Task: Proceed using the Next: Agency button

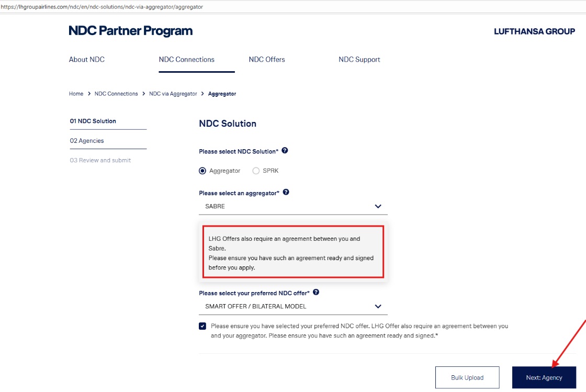Action: (x=544, y=377)
